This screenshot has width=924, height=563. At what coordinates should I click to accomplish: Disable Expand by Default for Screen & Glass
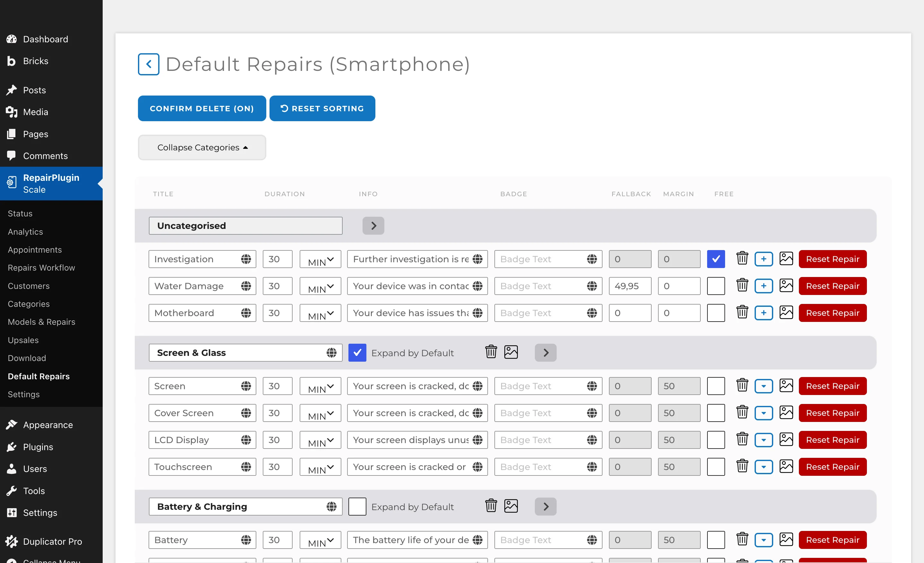pos(357,352)
